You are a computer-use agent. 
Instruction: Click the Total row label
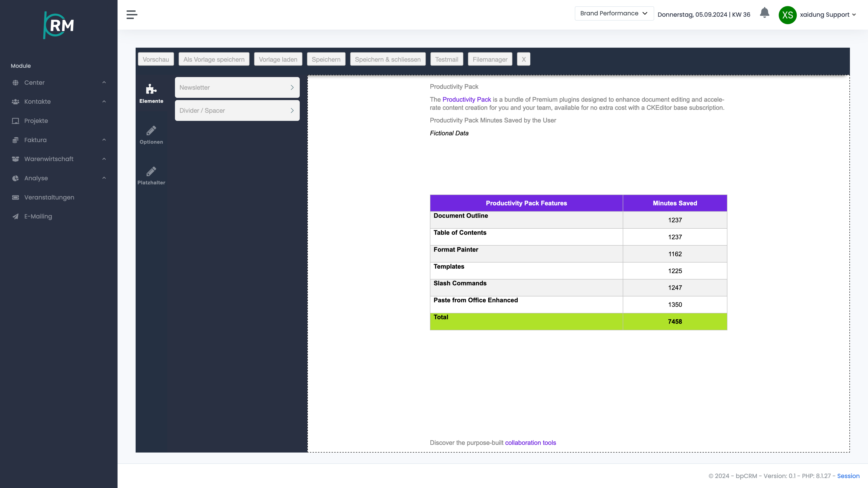coord(441,317)
